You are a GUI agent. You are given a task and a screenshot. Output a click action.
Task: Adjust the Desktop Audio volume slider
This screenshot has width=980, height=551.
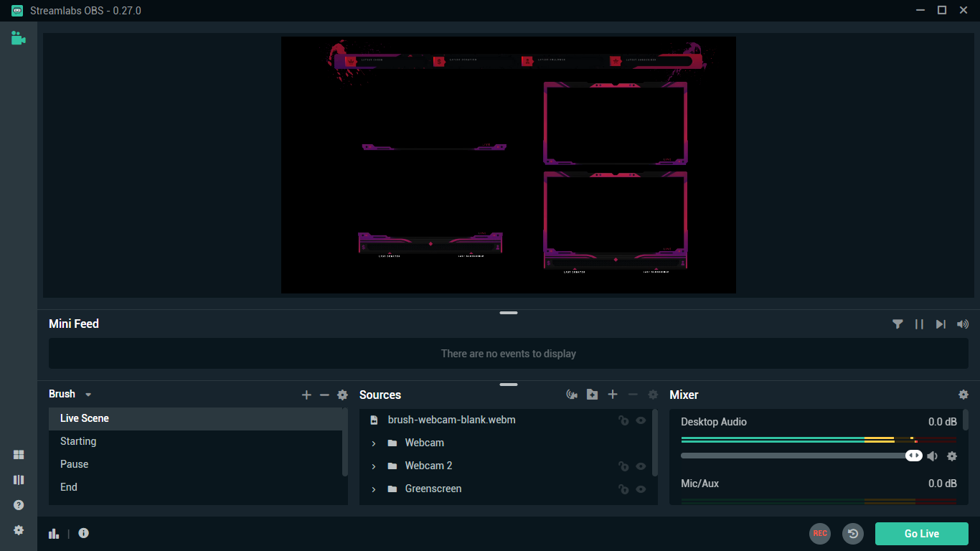click(801, 456)
